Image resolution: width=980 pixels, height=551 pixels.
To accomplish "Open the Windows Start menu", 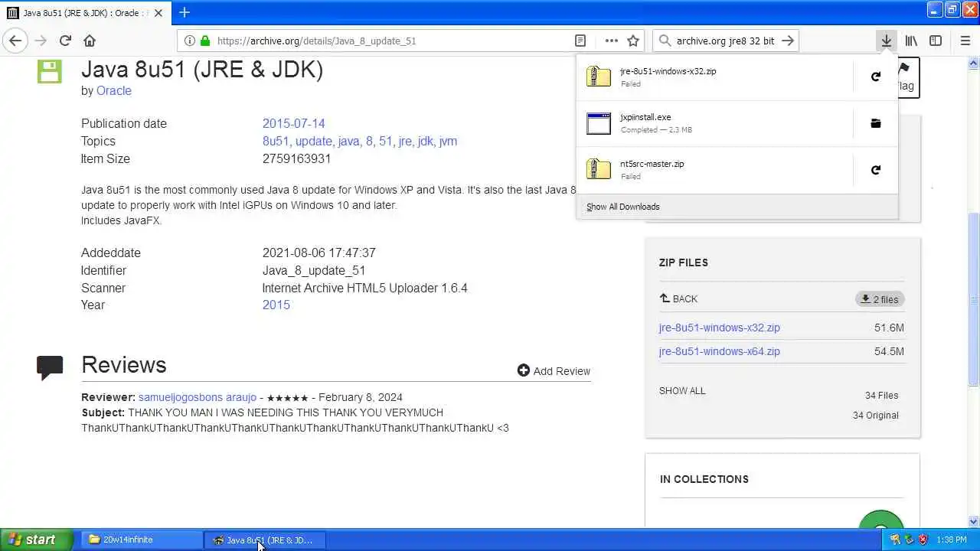I will tap(37, 540).
